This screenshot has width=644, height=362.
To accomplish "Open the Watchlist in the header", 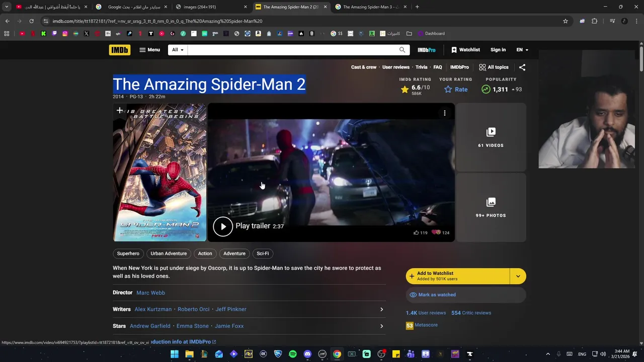I will click(x=465, y=50).
